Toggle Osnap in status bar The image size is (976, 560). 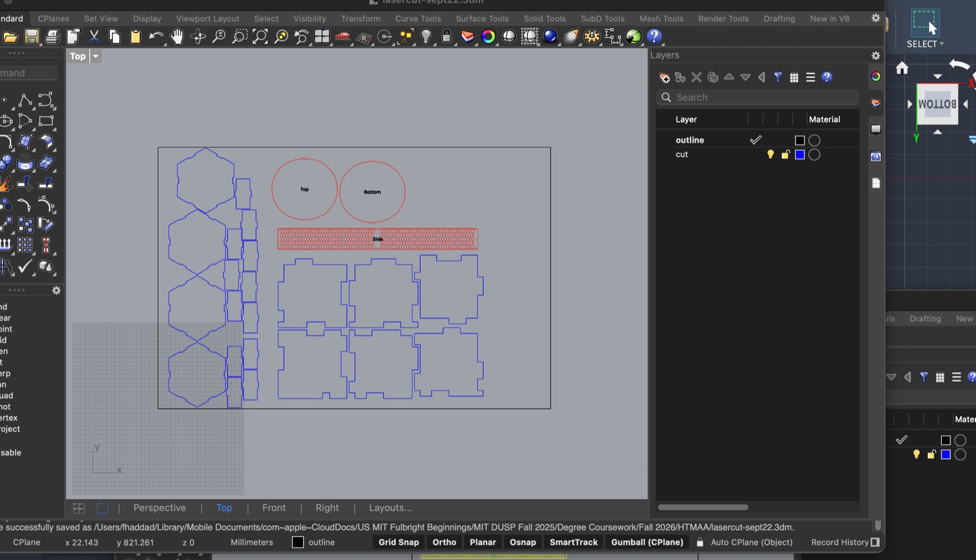coord(523,542)
